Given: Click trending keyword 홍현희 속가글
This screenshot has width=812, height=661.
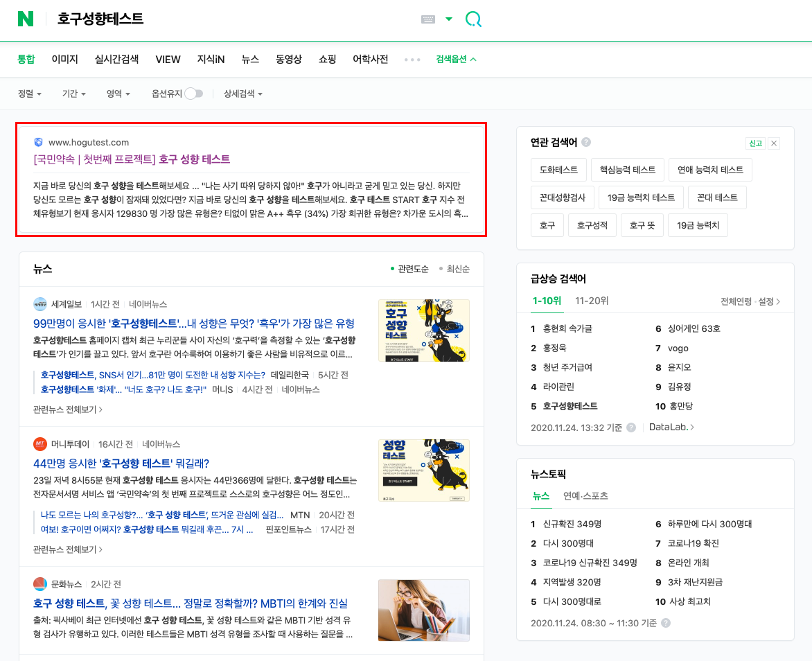Looking at the screenshot, I should [x=567, y=328].
